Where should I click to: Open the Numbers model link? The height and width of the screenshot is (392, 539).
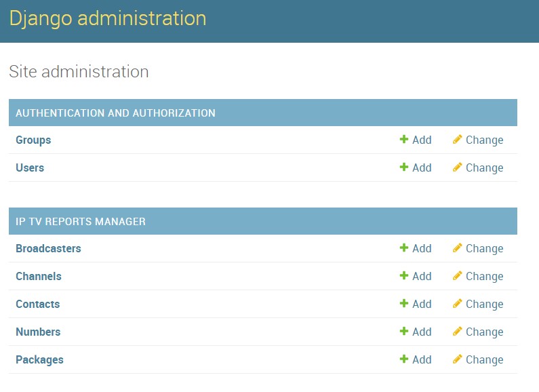(38, 332)
